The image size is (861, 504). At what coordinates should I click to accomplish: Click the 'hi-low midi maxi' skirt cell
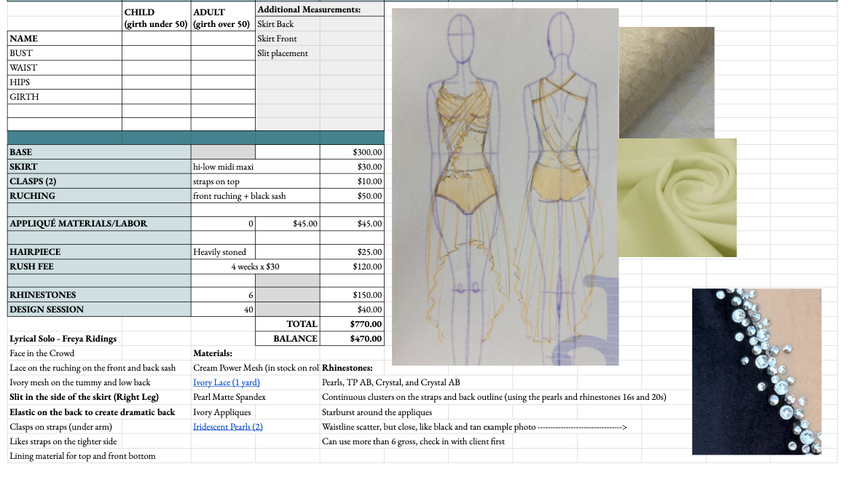[x=256, y=167]
